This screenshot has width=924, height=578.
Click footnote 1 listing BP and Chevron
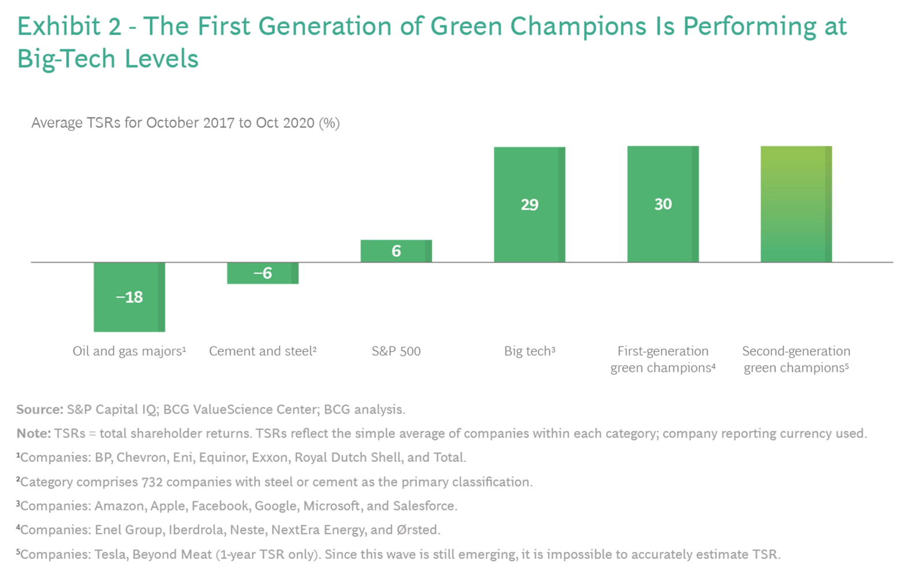click(x=241, y=458)
